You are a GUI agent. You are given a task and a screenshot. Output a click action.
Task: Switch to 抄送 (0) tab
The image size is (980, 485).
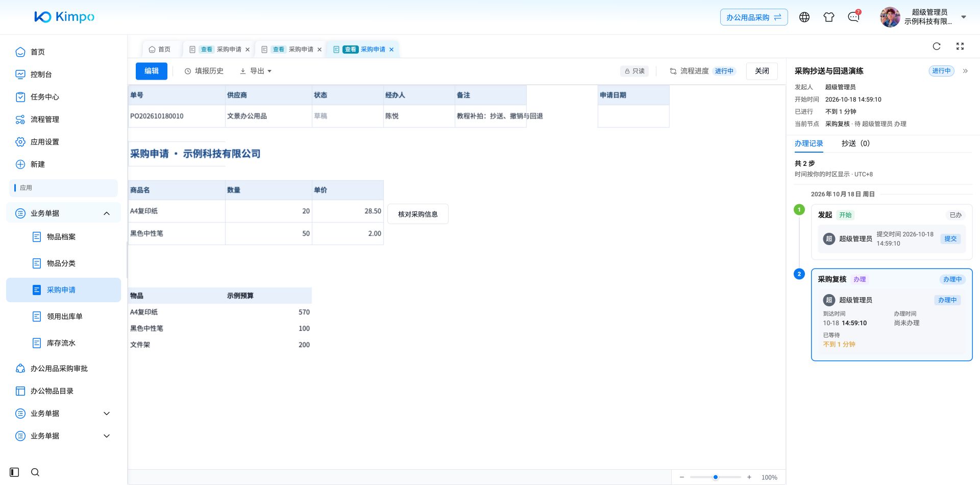click(x=856, y=143)
